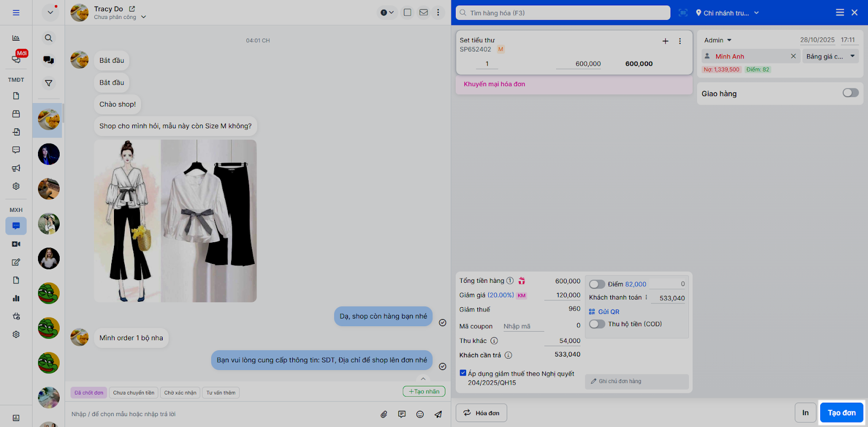Remove customer Minh Anh

793,56
